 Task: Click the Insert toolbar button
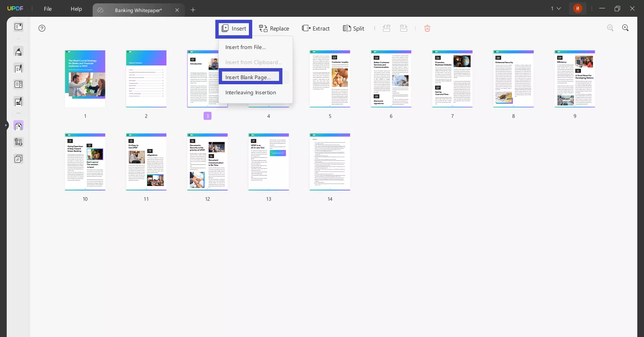tap(234, 29)
